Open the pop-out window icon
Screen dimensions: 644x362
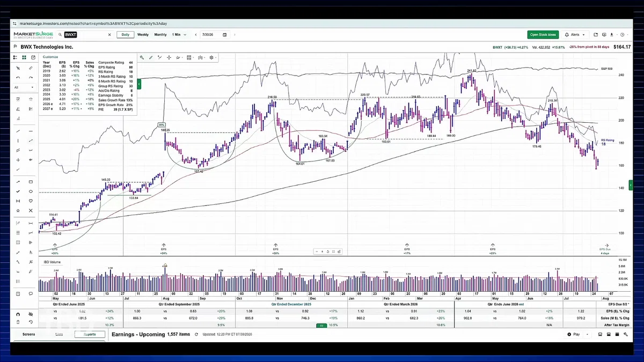(33, 57)
